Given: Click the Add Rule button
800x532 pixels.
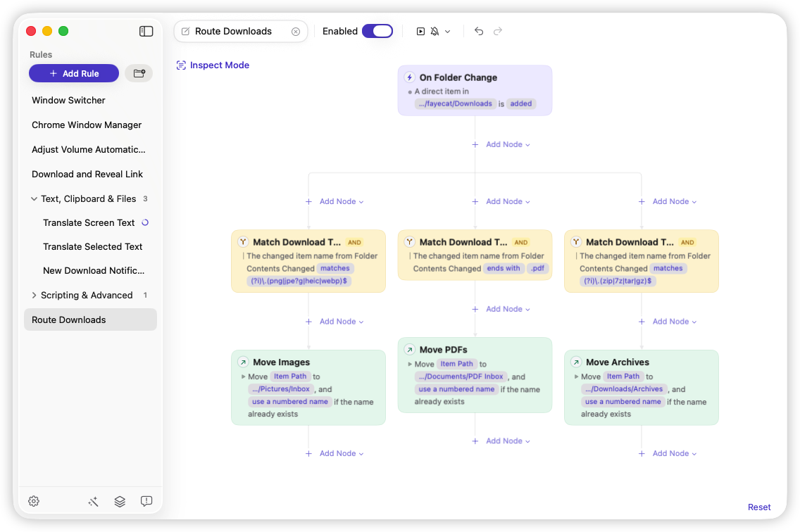Looking at the screenshot, I should 74,73.
